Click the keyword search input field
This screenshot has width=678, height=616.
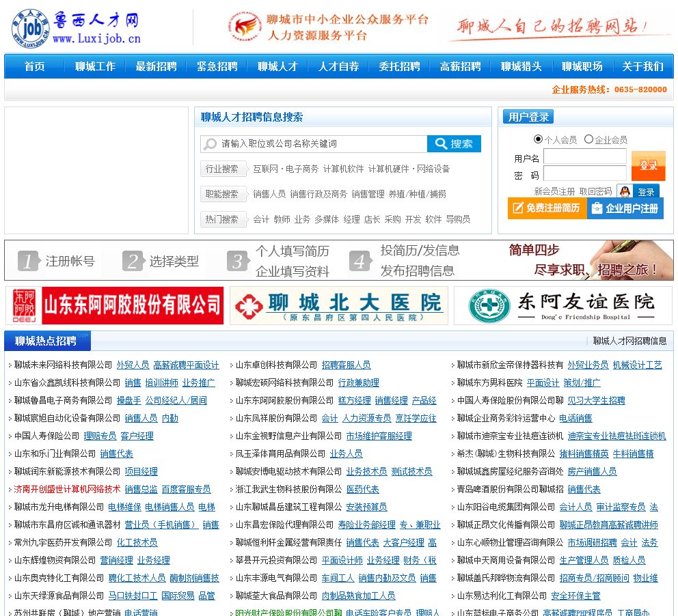coord(314,144)
